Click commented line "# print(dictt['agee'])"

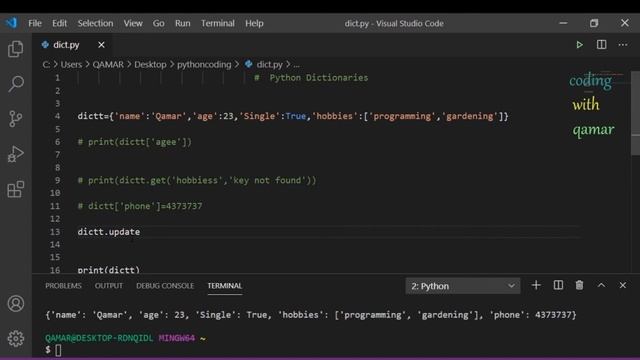click(134, 142)
